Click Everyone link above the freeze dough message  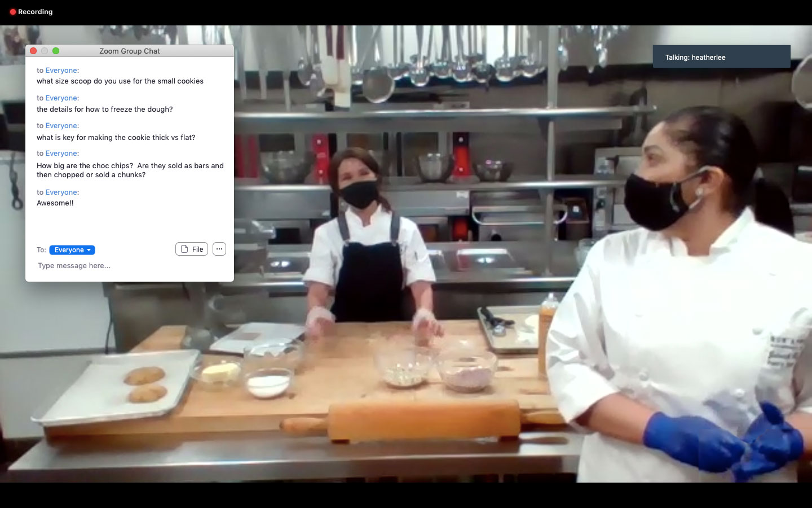tap(62, 98)
